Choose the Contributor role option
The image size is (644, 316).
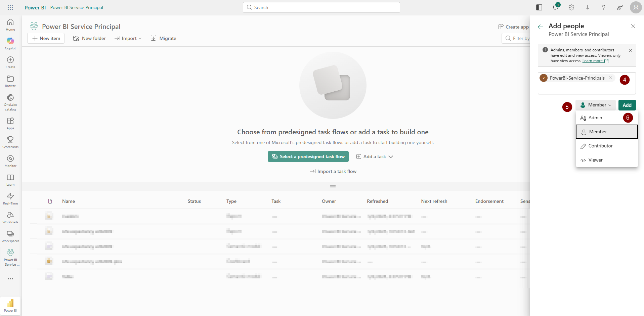(600, 146)
